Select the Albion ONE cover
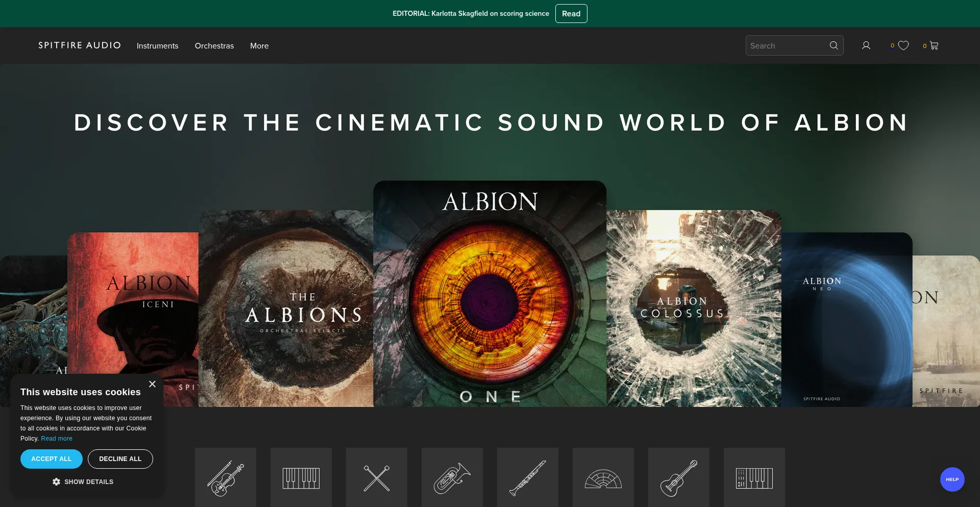 click(490, 294)
